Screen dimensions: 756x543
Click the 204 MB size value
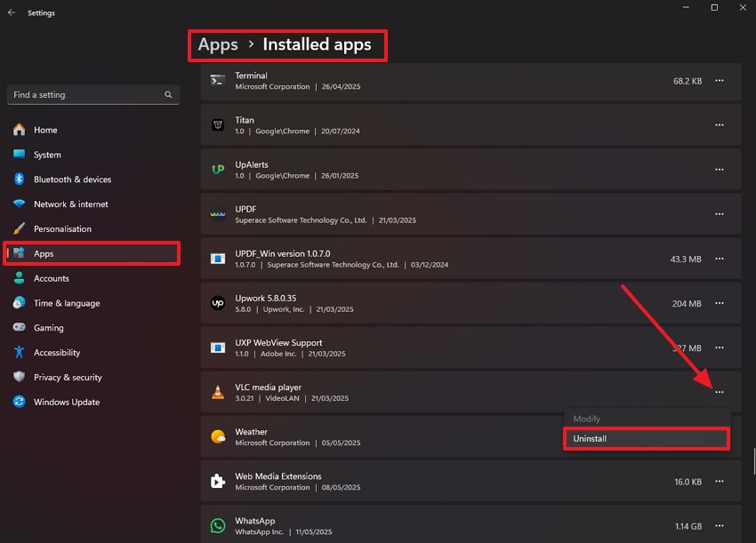[687, 304]
